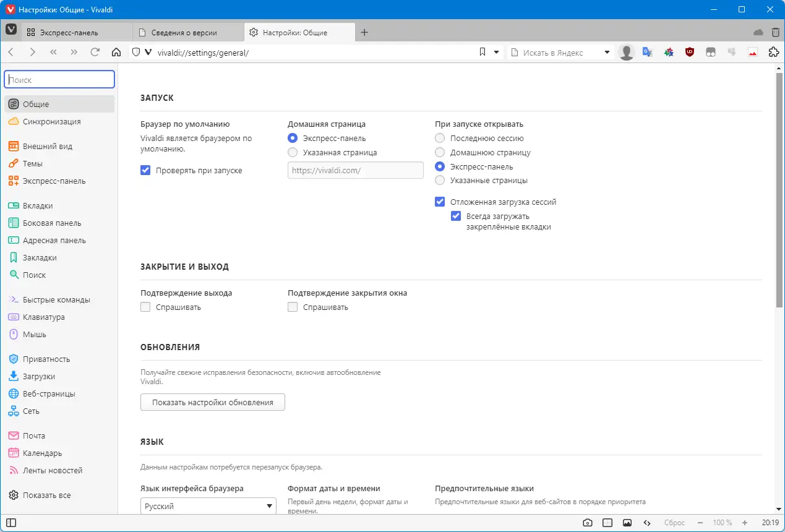Open Боковая панель settings section
Viewport: 785px width, 532px height.
[x=59, y=223]
